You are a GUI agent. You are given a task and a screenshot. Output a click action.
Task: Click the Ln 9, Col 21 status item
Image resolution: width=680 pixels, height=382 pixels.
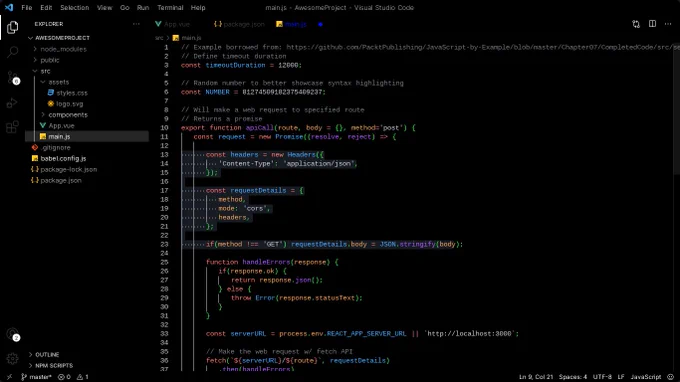pos(536,377)
